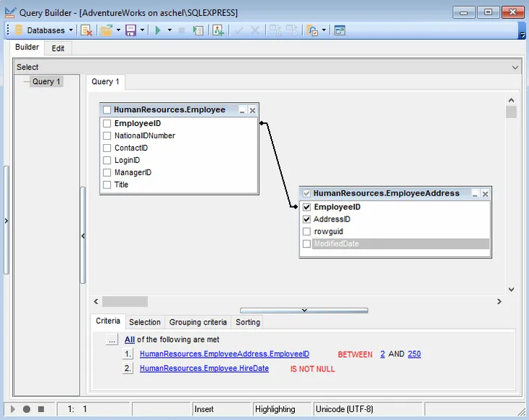The width and height of the screenshot is (529, 420).
Task: Expand the Select statement type dropdown
Action: click(x=515, y=67)
